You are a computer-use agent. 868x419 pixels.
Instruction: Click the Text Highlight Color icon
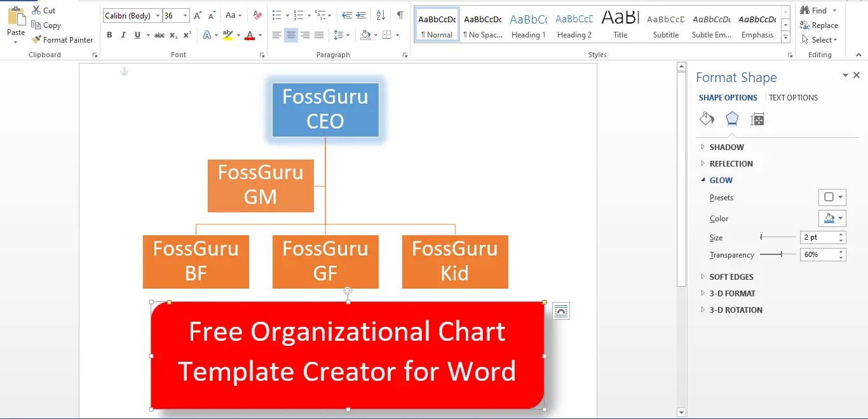(x=229, y=34)
